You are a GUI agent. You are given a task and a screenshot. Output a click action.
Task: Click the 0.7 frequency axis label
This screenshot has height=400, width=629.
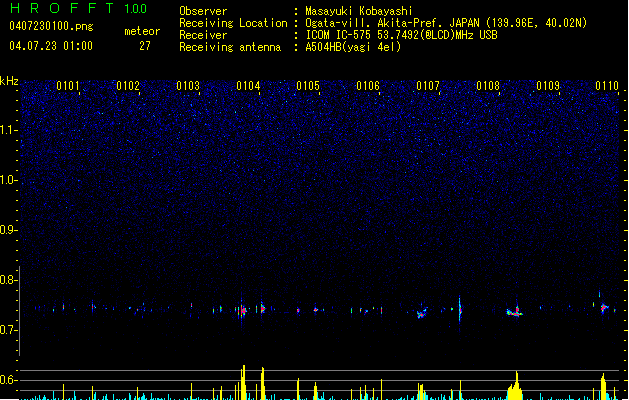point(8,330)
